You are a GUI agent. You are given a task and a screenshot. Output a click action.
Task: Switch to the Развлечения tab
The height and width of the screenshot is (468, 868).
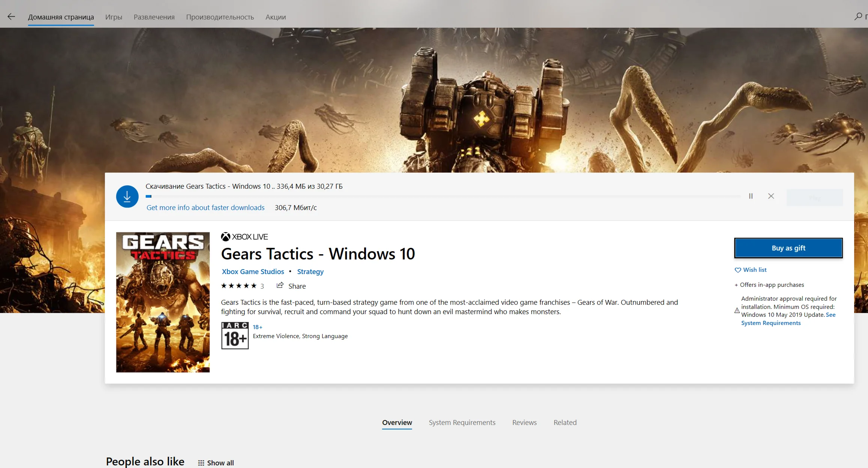(154, 17)
